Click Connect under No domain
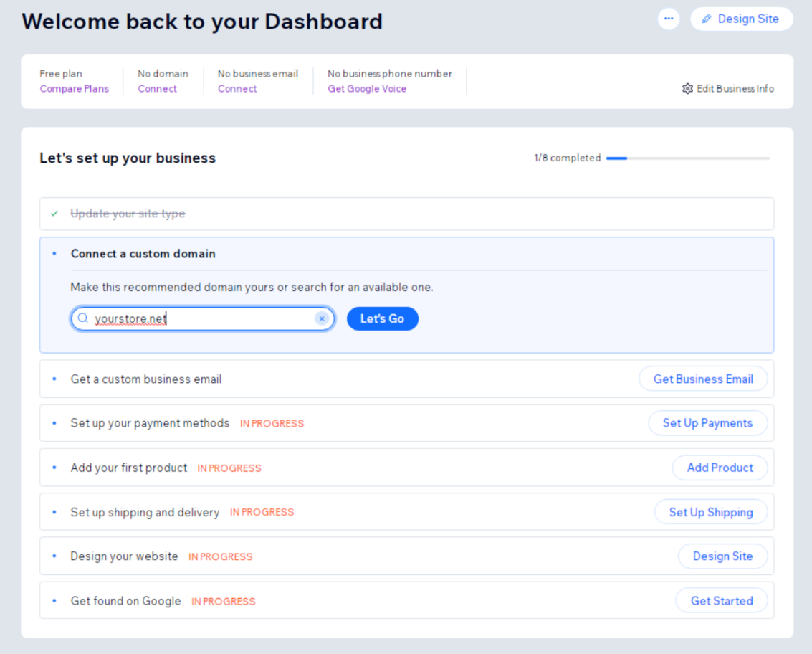812x654 pixels. pyautogui.click(x=157, y=89)
